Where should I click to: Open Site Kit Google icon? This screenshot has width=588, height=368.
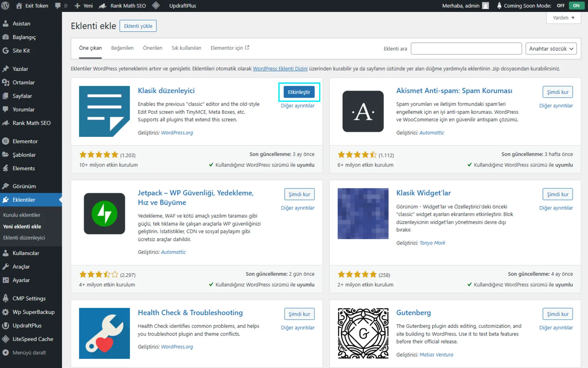[x=6, y=50]
